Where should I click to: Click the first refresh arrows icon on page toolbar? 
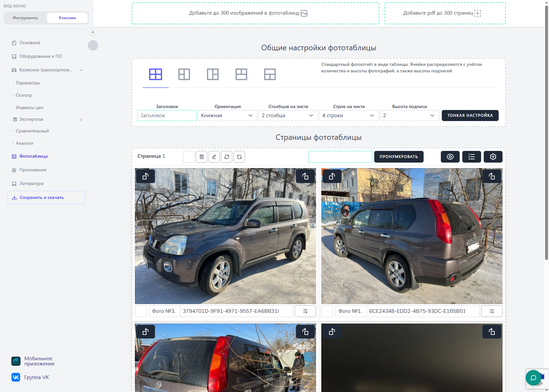[x=227, y=157]
